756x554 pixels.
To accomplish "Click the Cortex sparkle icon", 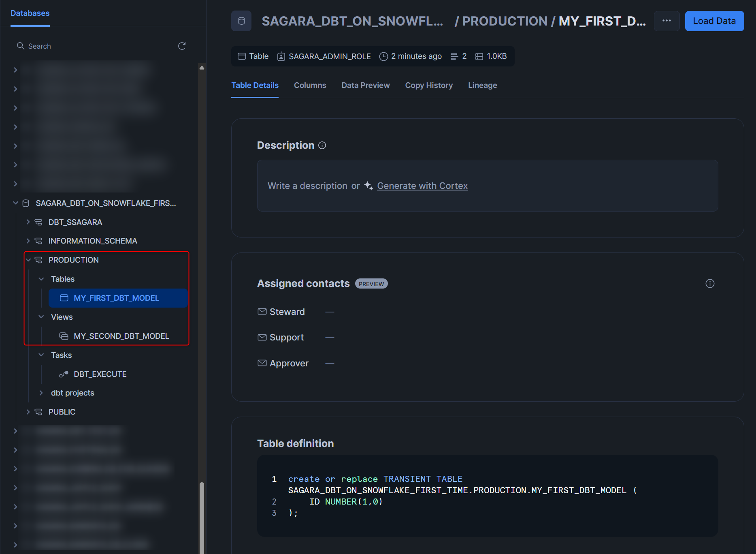I will click(x=368, y=186).
